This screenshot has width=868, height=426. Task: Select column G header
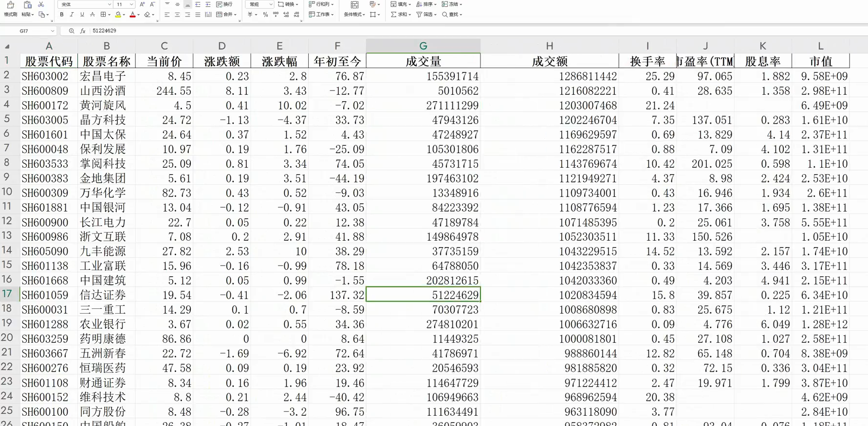(423, 46)
